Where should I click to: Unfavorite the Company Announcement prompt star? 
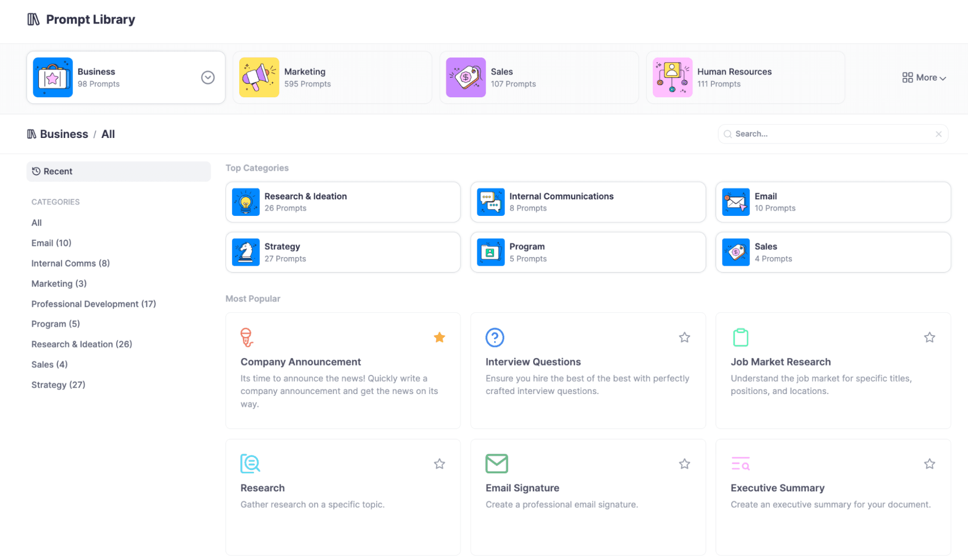click(439, 337)
